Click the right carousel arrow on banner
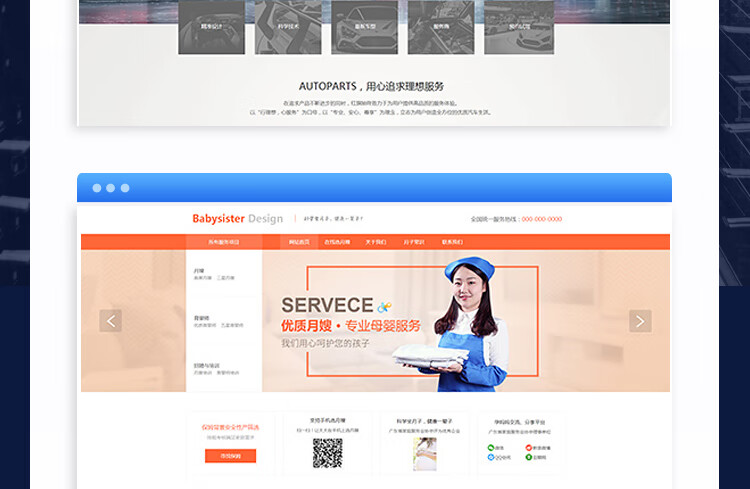The height and width of the screenshot is (489, 750). pyautogui.click(x=640, y=321)
